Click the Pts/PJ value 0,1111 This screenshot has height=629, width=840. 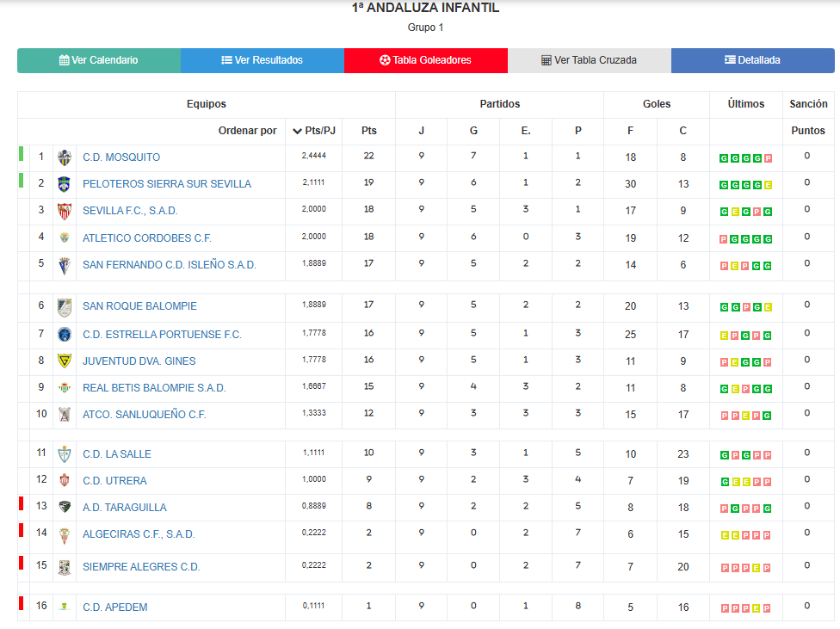313,606
